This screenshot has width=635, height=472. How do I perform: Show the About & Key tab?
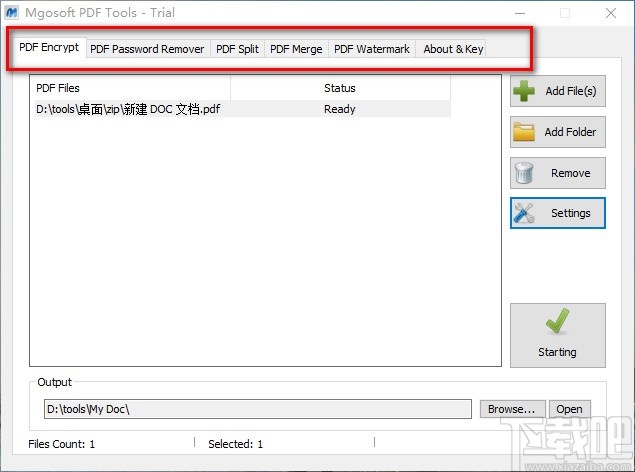[453, 49]
